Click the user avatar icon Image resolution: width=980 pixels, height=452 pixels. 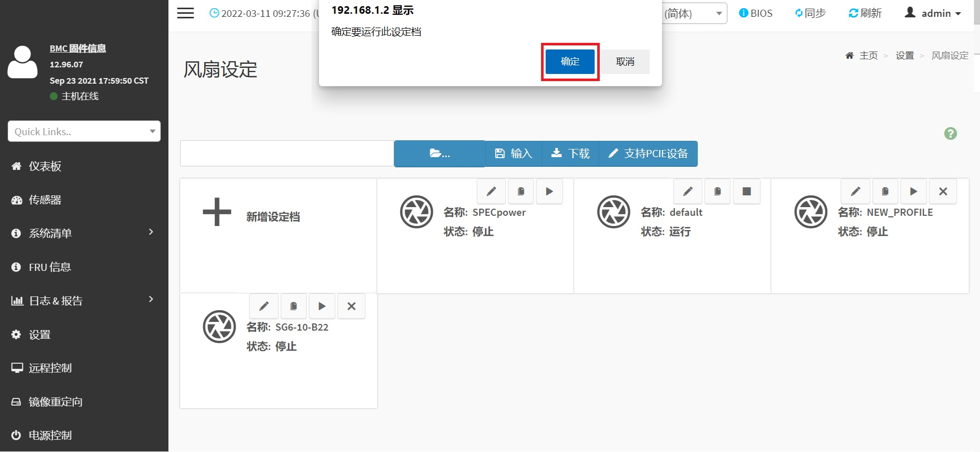(x=22, y=62)
